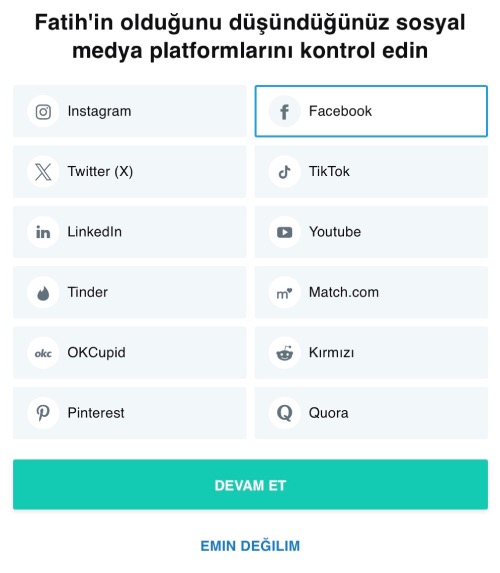Click the Facebook f logo icon
The image size is (500, 573).
click(284, 111)
